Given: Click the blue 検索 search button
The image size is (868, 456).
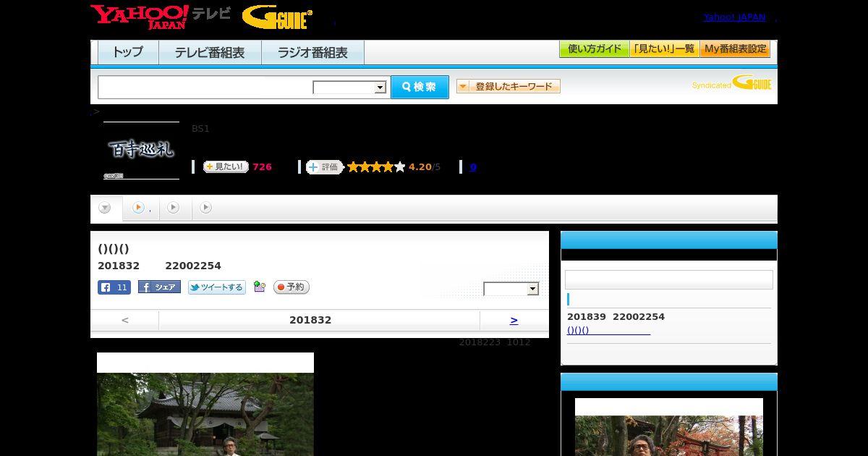Looking at the screenshot, I should click(420, 87).
